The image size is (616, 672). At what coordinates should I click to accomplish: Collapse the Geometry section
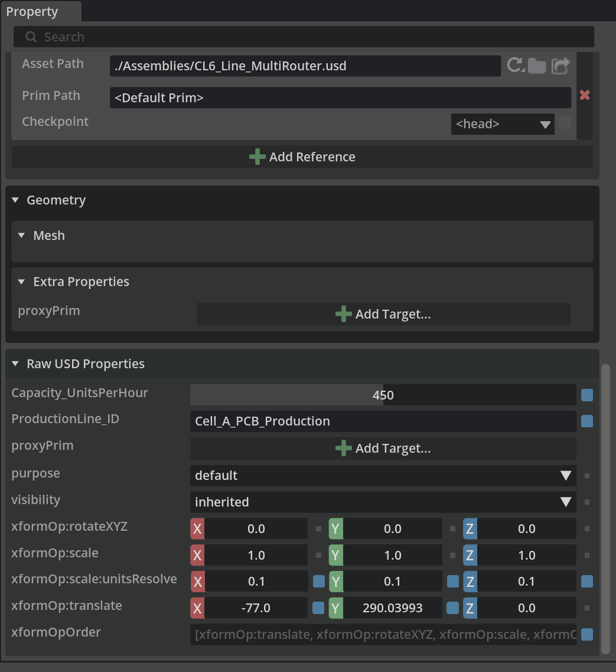click(16, 200)
